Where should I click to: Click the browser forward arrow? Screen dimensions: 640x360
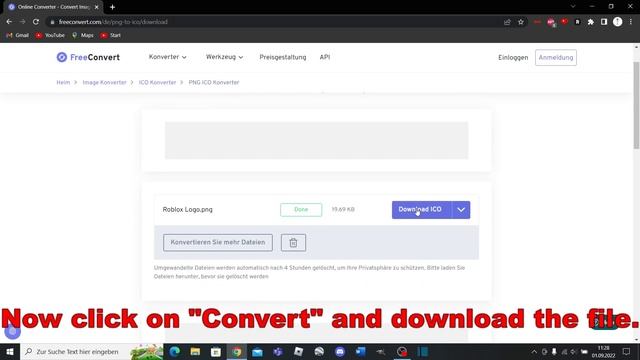22,22
